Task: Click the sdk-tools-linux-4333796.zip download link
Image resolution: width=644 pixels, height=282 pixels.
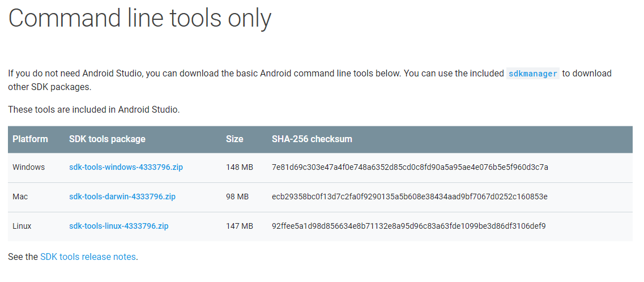Action: [x=119, y=227]
